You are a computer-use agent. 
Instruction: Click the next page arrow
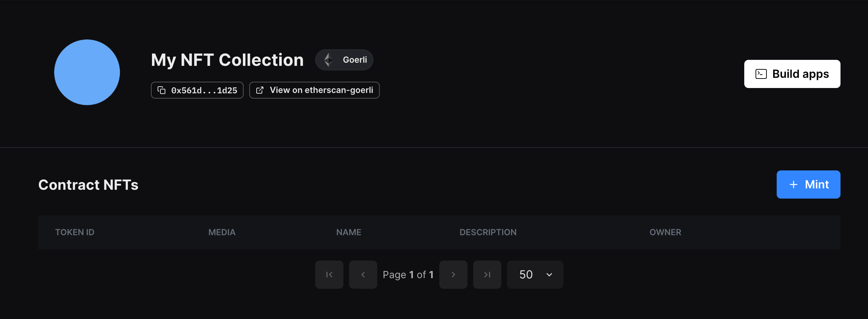(453, 275)
